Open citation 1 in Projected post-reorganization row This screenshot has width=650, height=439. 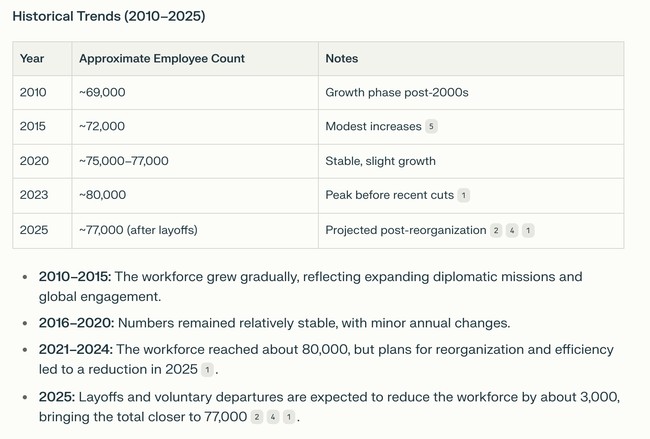pyautogui.click(x=528, y=230)
